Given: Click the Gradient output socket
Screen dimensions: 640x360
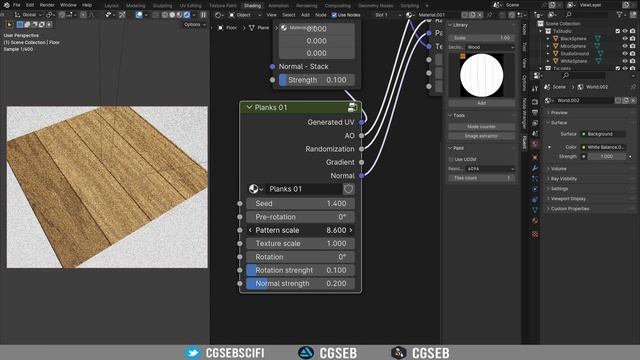Looking at the screenshot, I should click(x=362, y=162).
